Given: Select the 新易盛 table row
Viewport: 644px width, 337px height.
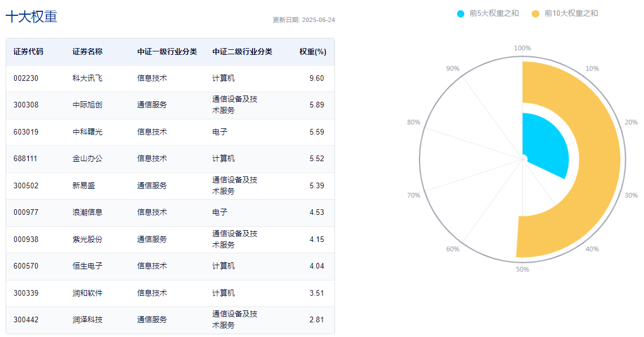Looking at the screenshot, I should 170,186.
